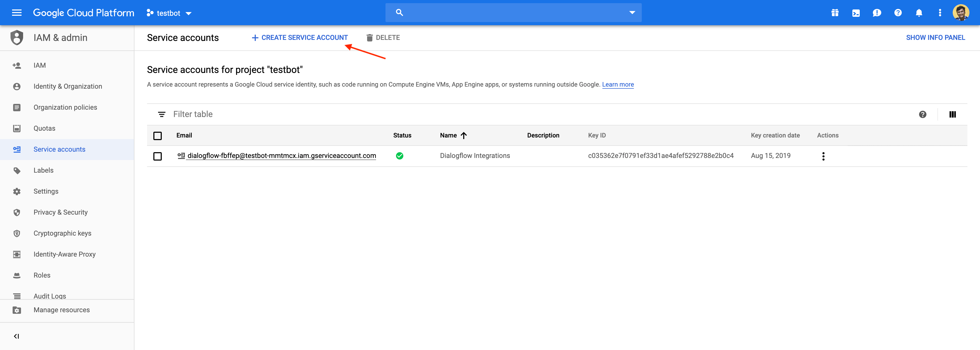Click the active status green checkmark toggle
980x350 pixels.
point(400,156)
